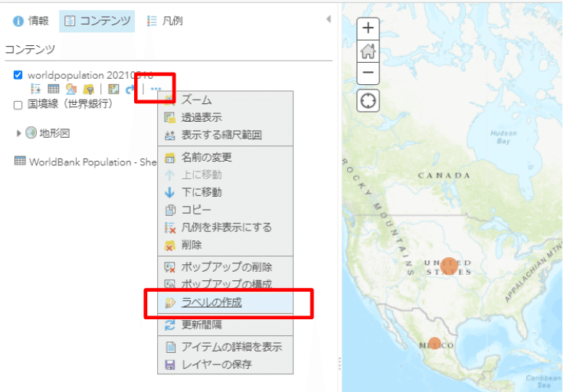Click orange circle over United States
Image resolution: width=564 pixels, height=392 pixels.
pyautogui.click(x=449, y=266)
